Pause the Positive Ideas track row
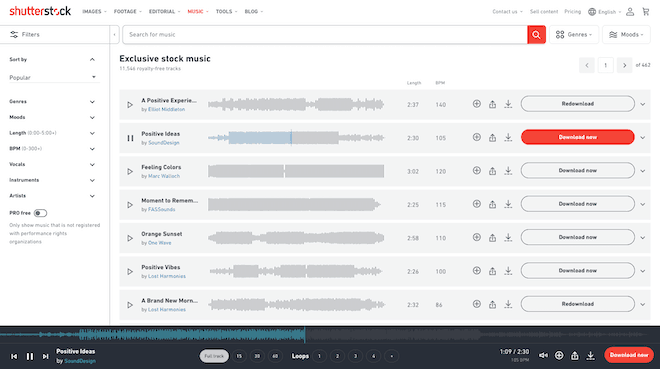 point(130,138)
